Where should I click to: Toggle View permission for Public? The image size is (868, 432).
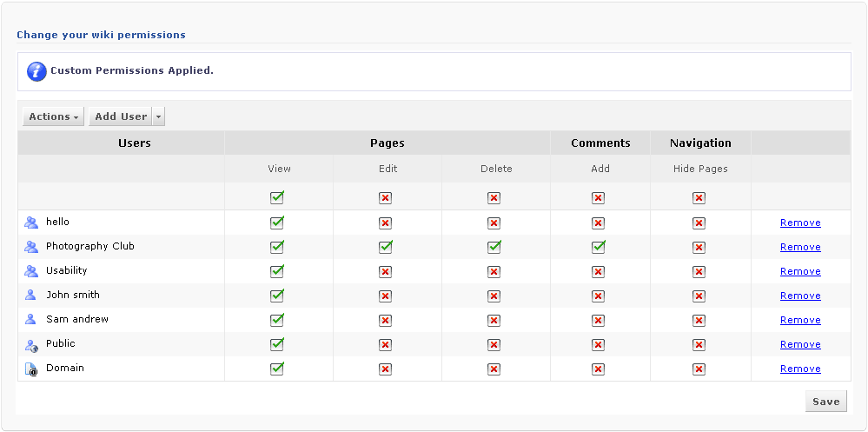tap(277, 344)
